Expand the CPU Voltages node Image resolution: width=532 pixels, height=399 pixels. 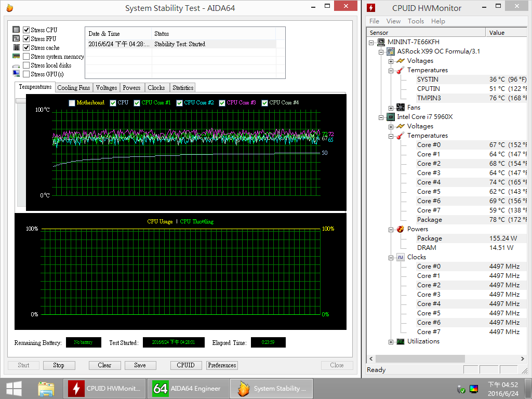pyautogui.click(x=391, y=127)
